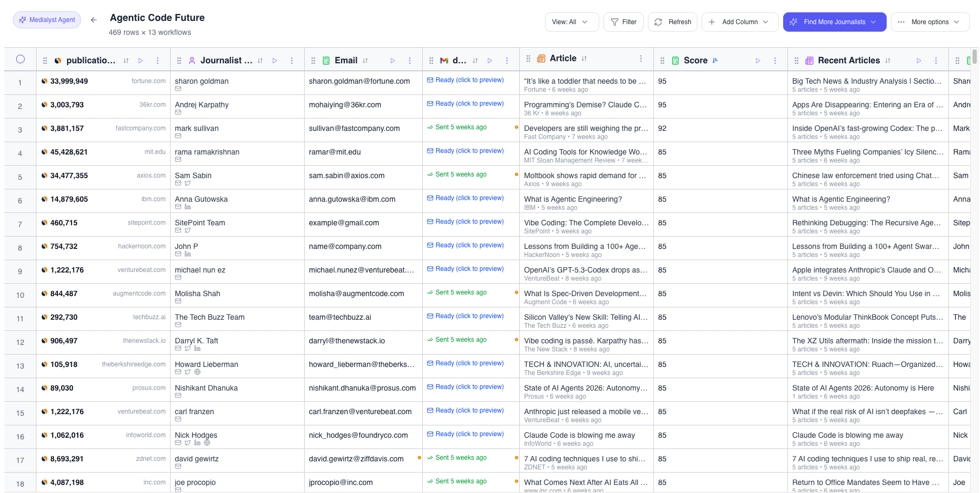Click the Twitter icon under Sam Sabin
Image resolution: width=980 pixels, height=493 pixels.
pos(188,183)
